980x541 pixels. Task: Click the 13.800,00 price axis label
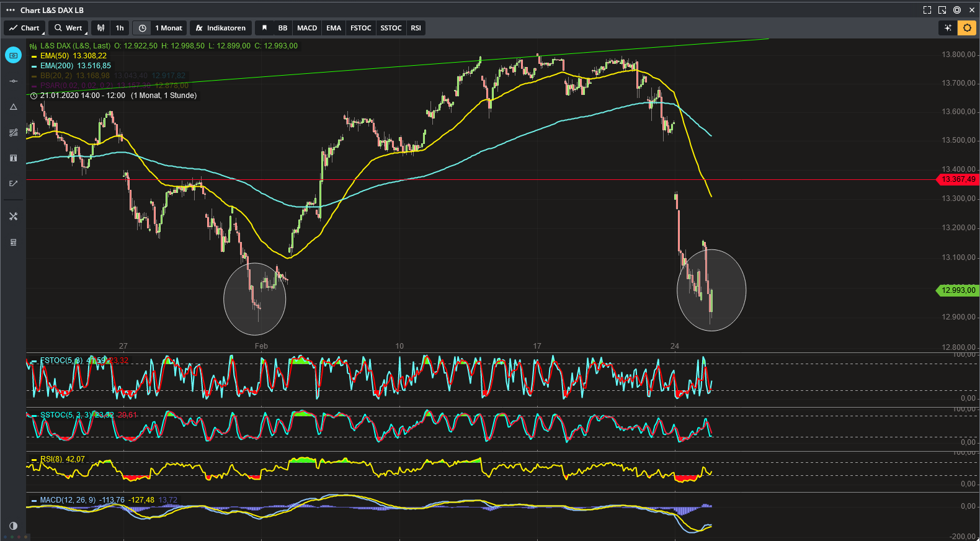pos(958,55)
